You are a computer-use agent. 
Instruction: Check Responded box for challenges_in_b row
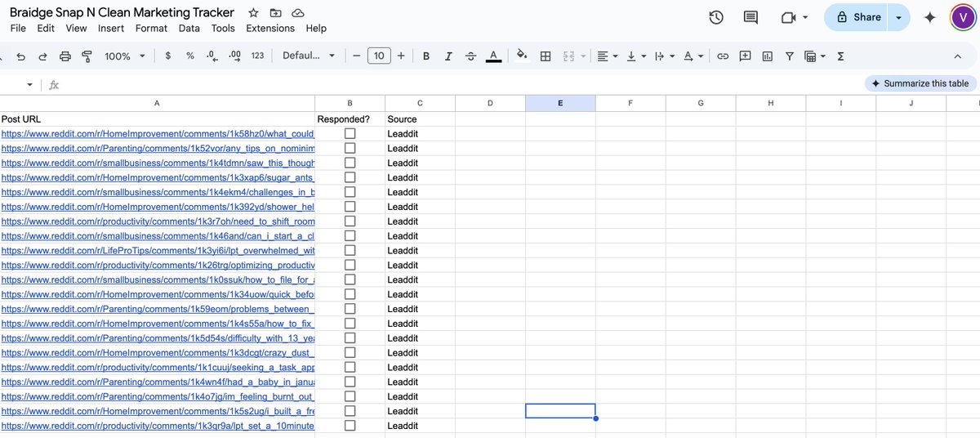350,192
